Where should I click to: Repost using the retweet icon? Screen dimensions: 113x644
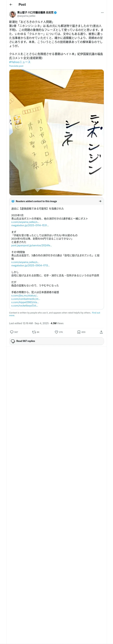[x=34, y=332]
